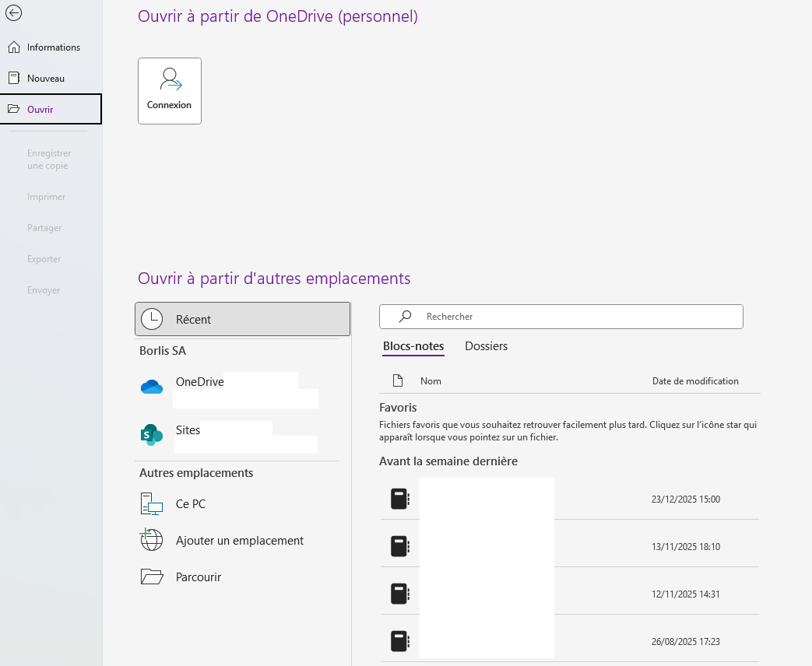Choose Ce PC location
The height and width of the screenshot is (666, 812).
click(x=237, y=504)
